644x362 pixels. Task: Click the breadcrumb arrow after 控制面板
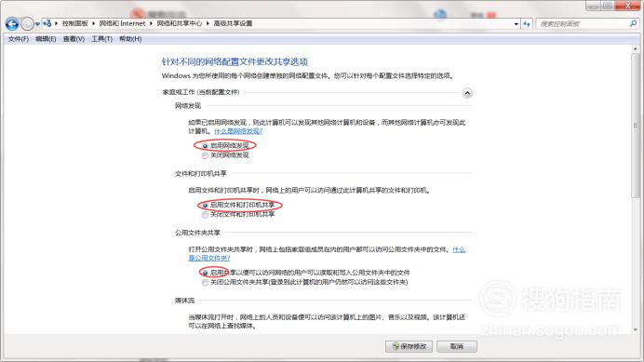tap(94, 23)
